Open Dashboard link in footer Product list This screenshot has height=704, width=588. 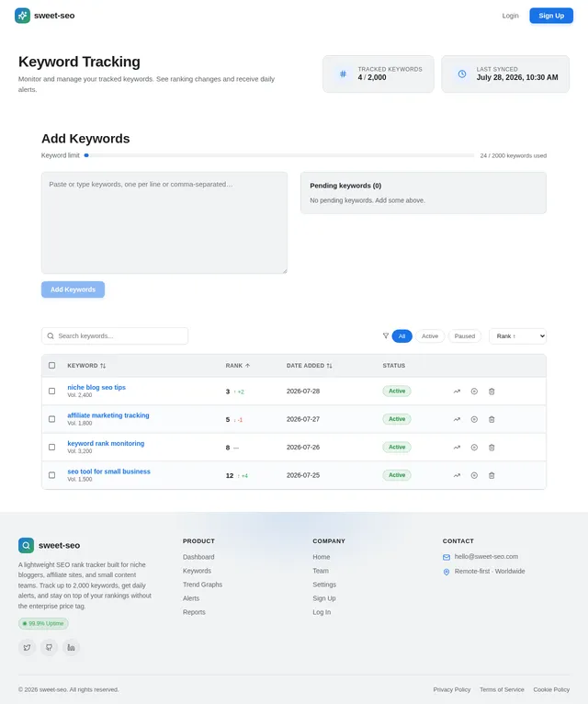click(x=198, y=557)
